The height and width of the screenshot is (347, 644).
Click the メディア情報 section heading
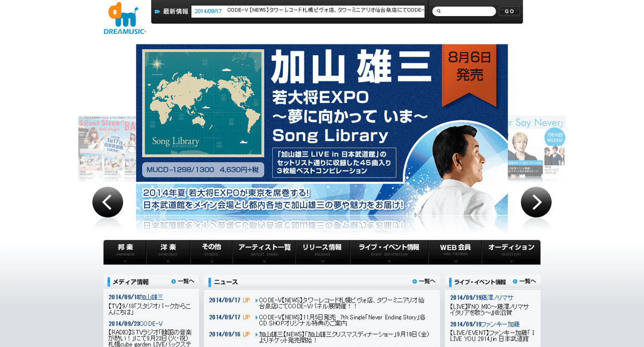click(130, 282)
